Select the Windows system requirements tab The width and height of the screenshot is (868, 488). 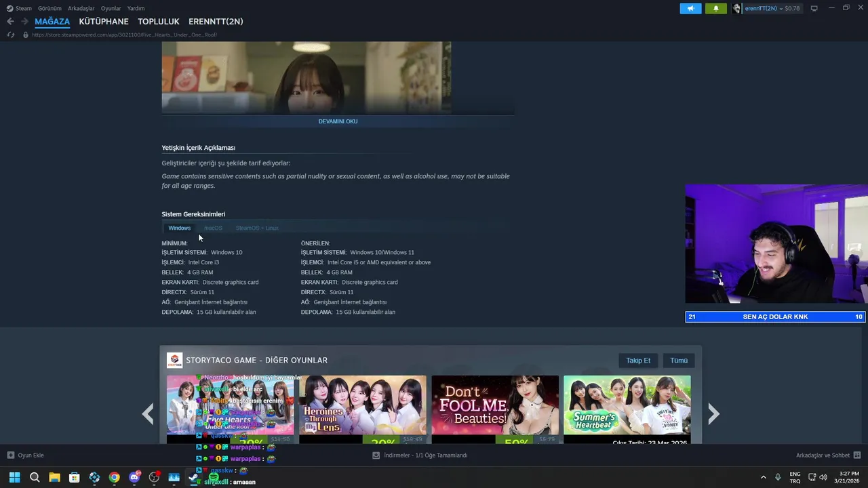tap(180, 228)
